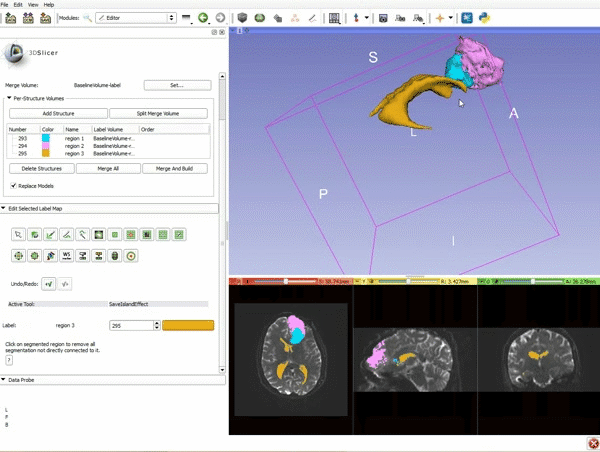Open the Modules selector dropdown showing Editor
The height and width of the screenshot is (452, 600).
[136, 18]
